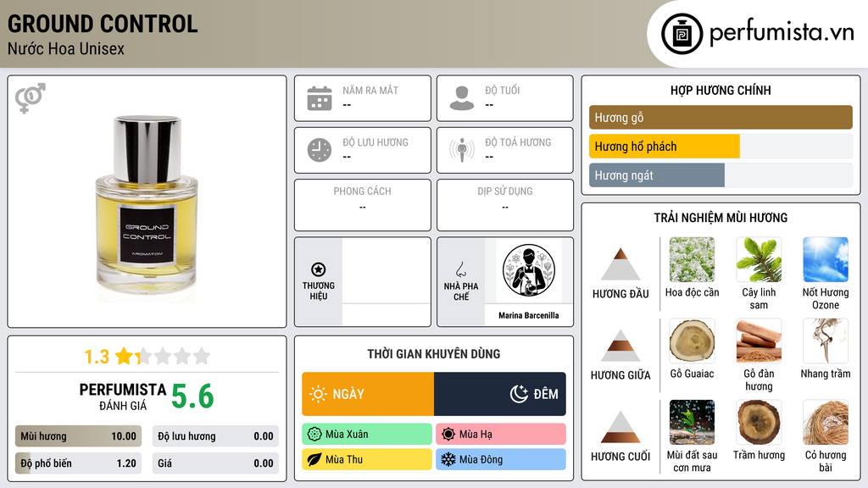Open the Gỗ đàn hương note image

click(759, 341)
